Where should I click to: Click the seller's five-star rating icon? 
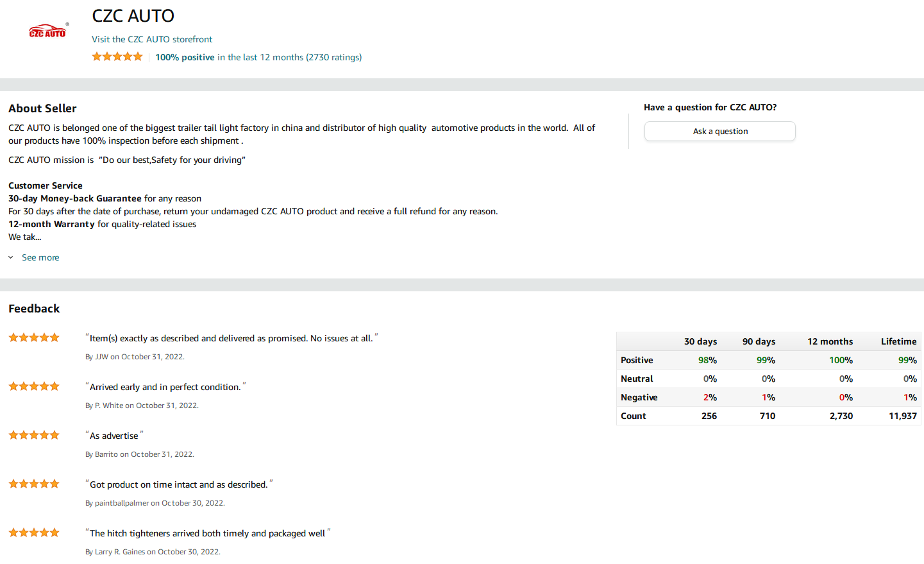117,56
